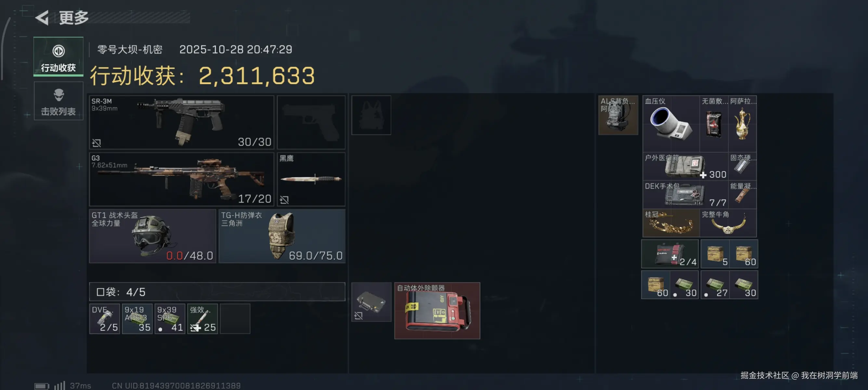Select the DVE grenade in pocket
Screen dimensions: 868x390
coord(104,318)
